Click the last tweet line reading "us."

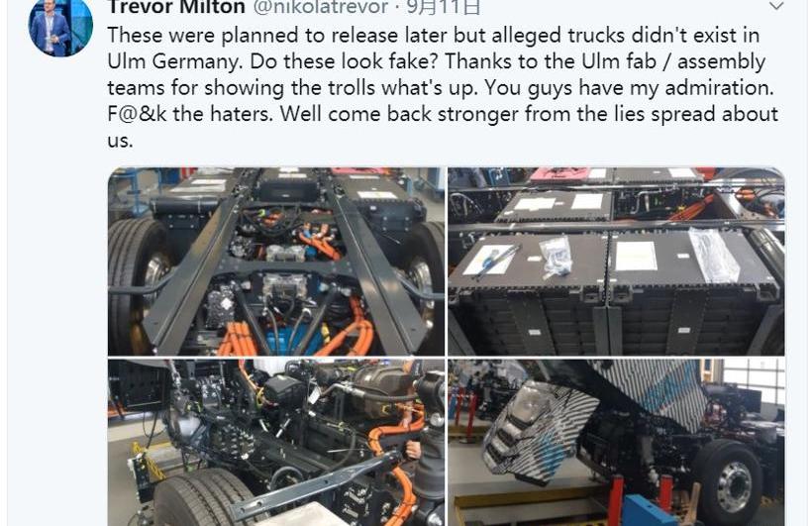[x=120, y=141]
